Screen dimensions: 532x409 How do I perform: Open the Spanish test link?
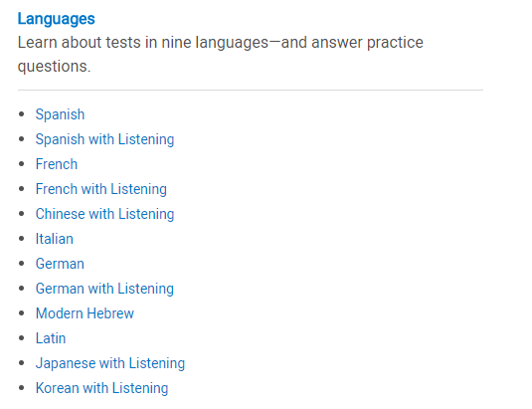point(60,114)
